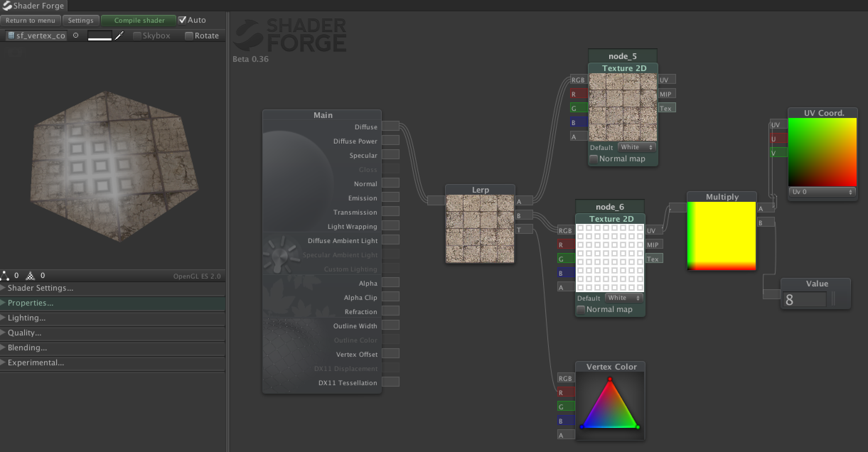Click the Alpha Clip input connector
This screenshot has width=868, height=452.
(x=391, y=297)
